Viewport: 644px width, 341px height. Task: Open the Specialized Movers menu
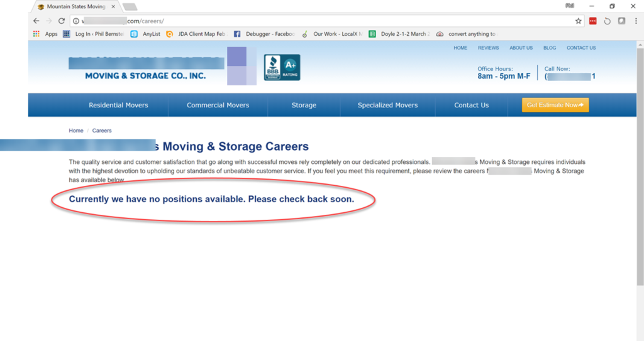[x=387, y=105]
